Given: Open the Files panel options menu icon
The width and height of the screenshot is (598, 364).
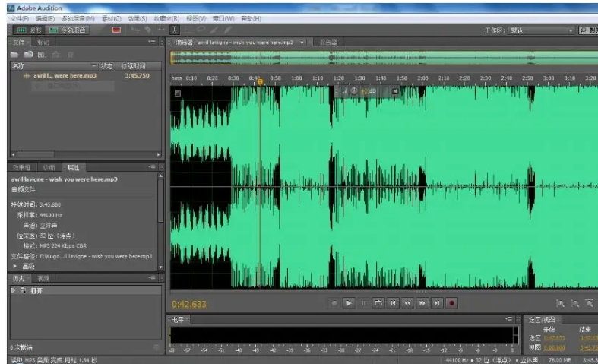Looking at the screenshot, I should pyautogui.click(x=152, y=42).
